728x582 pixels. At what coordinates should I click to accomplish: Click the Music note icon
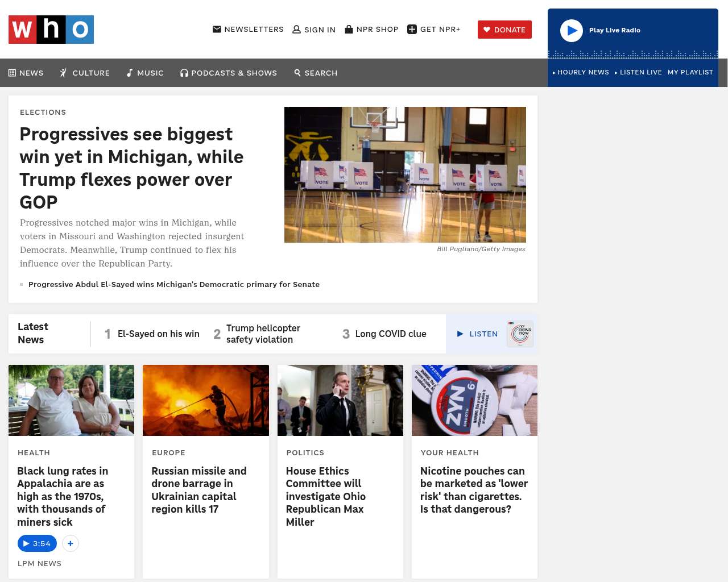tap(130, 73)
